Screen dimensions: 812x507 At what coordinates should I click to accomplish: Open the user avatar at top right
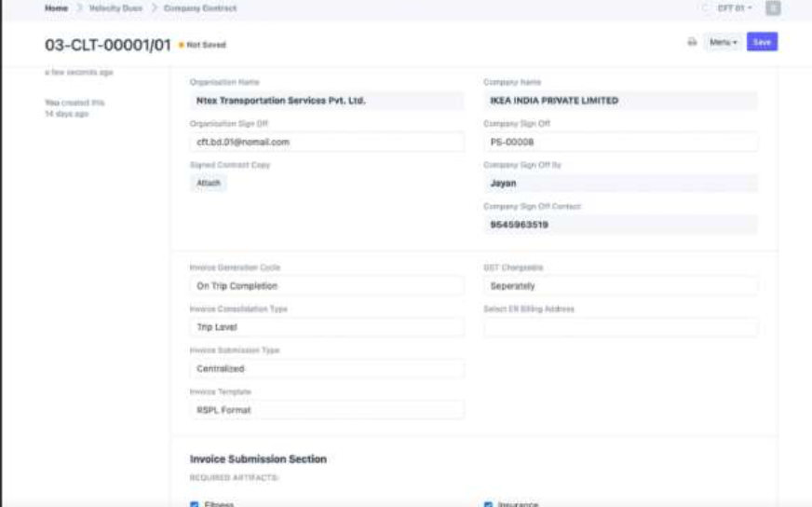(773, 8)
